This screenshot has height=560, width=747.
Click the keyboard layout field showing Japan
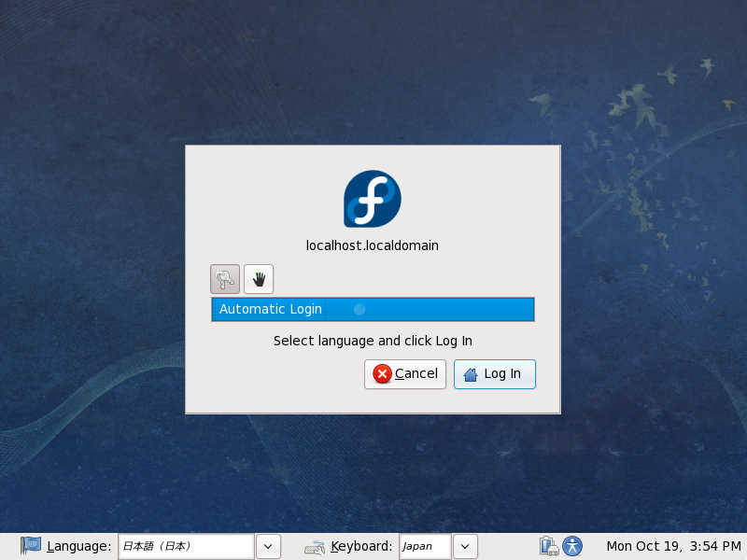click(424, 546)
